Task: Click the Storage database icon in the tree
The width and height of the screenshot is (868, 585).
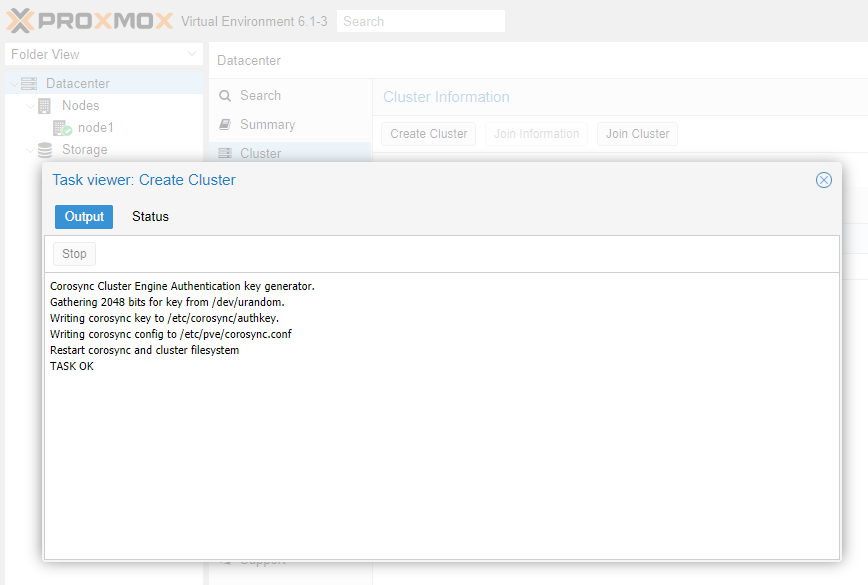Action: click(x=45, y=150)
